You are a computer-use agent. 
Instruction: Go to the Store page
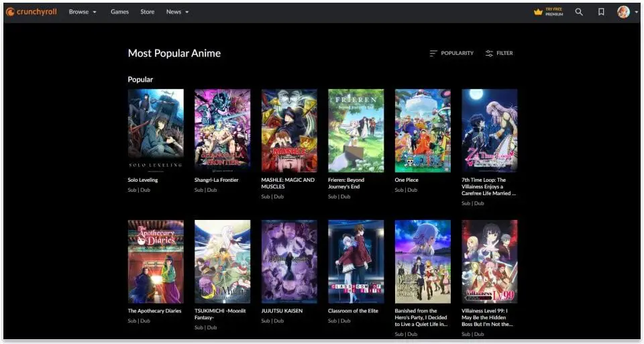[148, 12]
